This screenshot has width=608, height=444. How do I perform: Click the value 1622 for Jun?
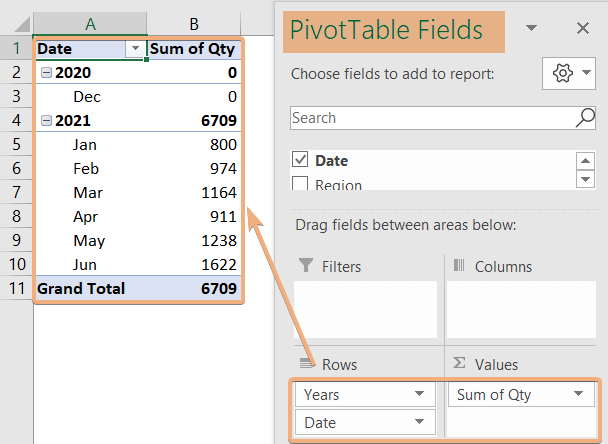(x=219, y=265)
